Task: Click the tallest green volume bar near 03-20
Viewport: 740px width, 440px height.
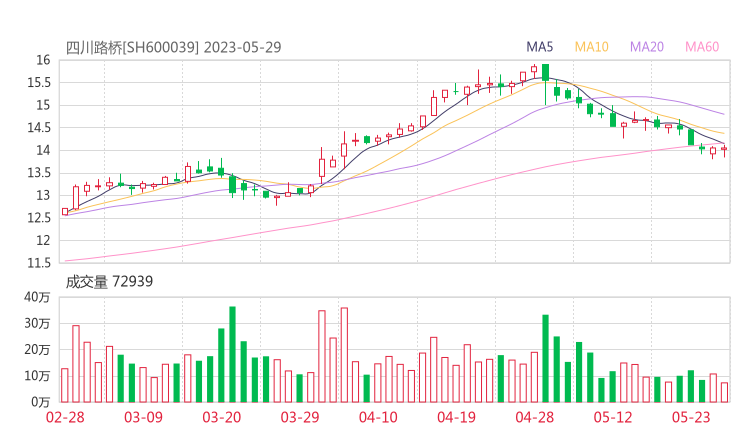Action: (x=232, y=355)
